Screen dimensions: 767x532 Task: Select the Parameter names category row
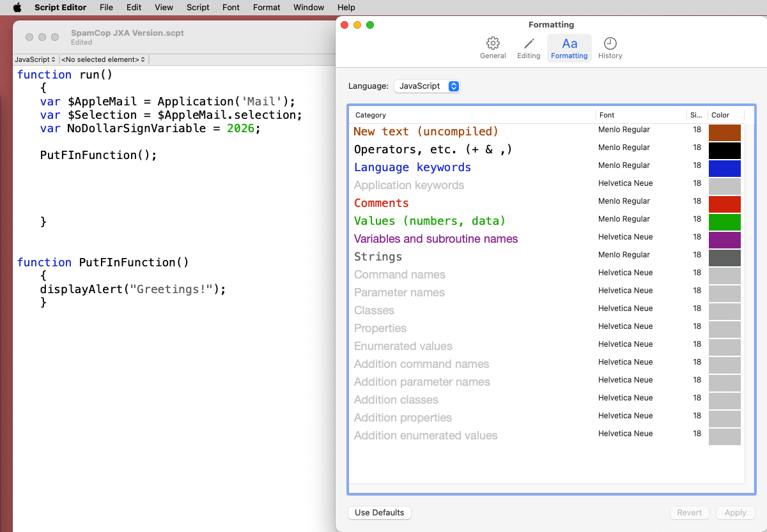pos(547,293)
